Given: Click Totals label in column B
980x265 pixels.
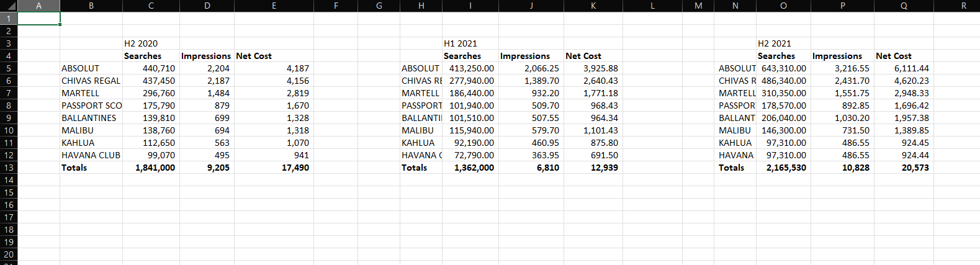Looking at the screenshot, I should pos(91,168).
